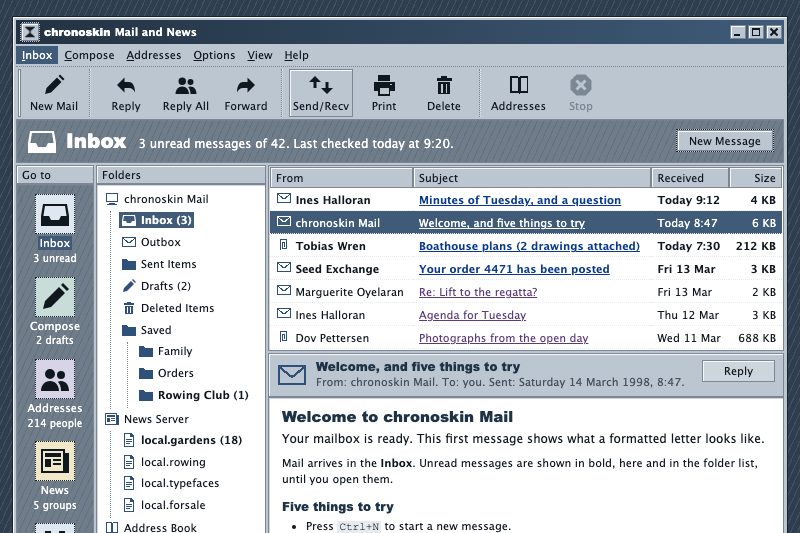Open 'Minutes of Tuesday, and a question' link
This screenshot has width=800, height=533.
[x=520, y=200]
